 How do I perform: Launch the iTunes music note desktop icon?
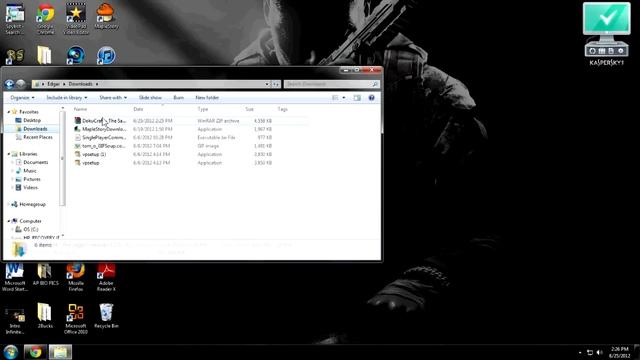point(106,56)
